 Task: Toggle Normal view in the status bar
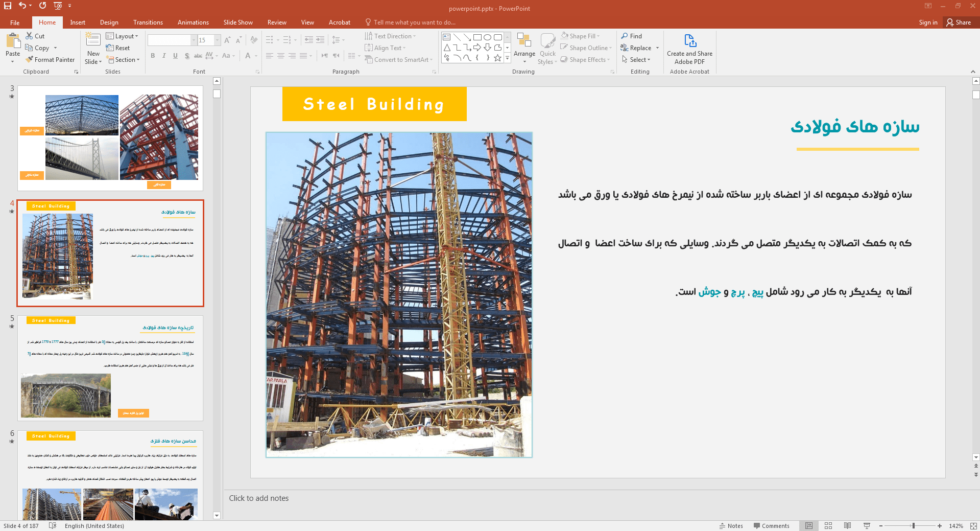pos(809,525)
